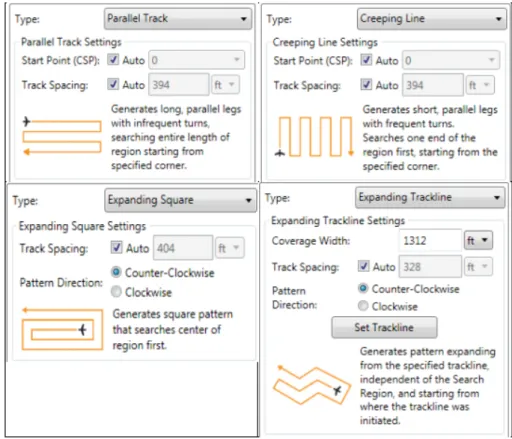Viewport: 512px width, 439px height.
Task: Select Clockwise in Expanding Trackline Settings
Action: [x=363, y=306]
